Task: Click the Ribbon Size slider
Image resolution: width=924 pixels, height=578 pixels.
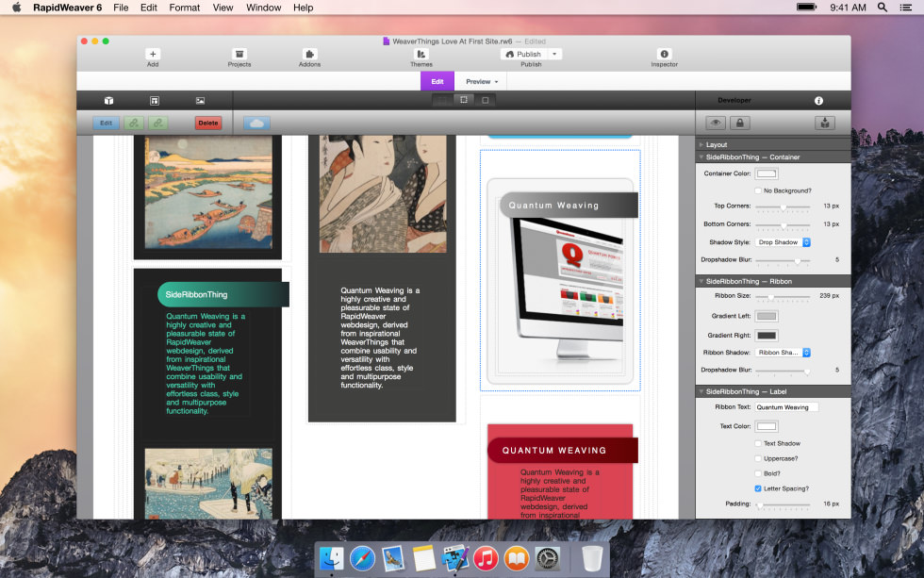Action: pos(783,296)
